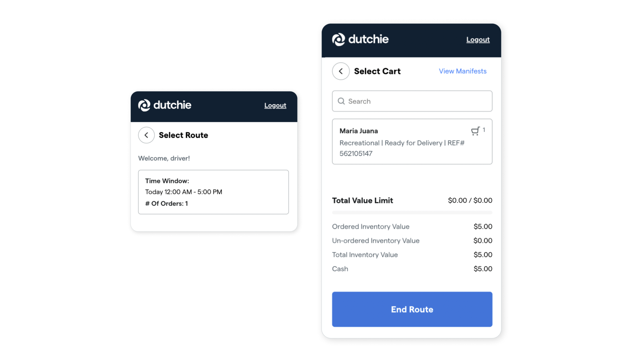Screen dimensions: 644x362
Task: Select the Time Window route card
Action: coord(213,192)
